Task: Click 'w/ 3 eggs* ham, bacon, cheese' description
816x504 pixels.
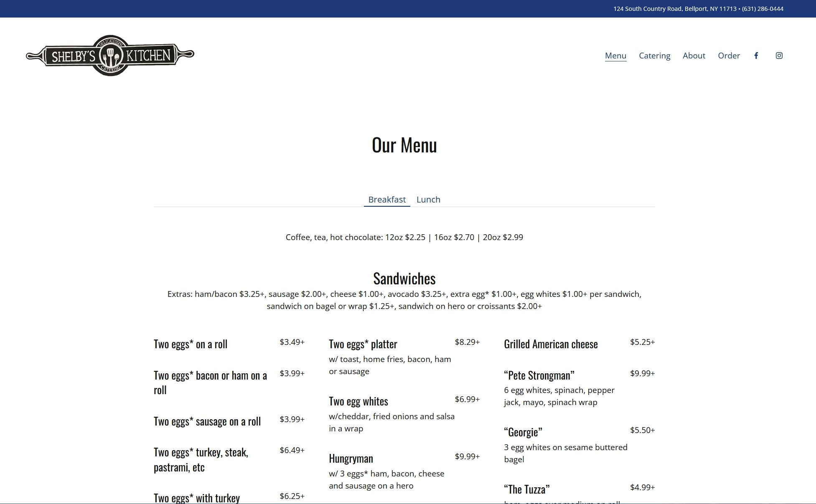Action: 386,480
